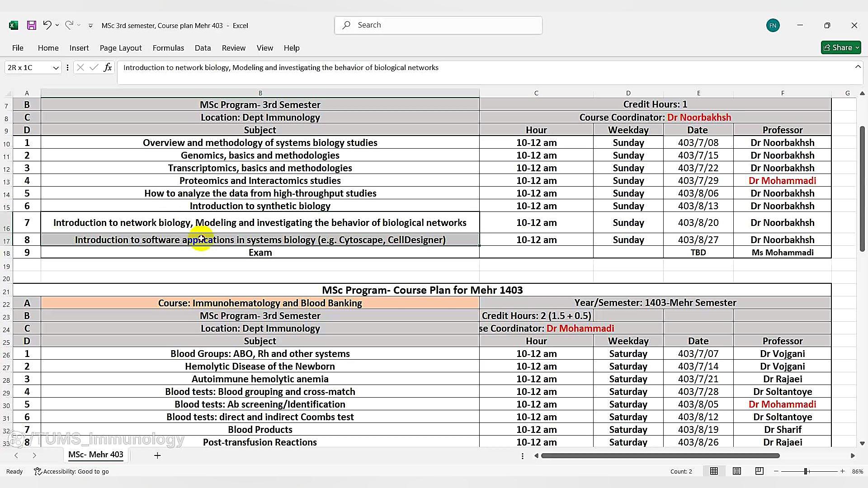Click the Accessibility status icon
This screenshot has width=868, height=488.
(x=38, y=471)
